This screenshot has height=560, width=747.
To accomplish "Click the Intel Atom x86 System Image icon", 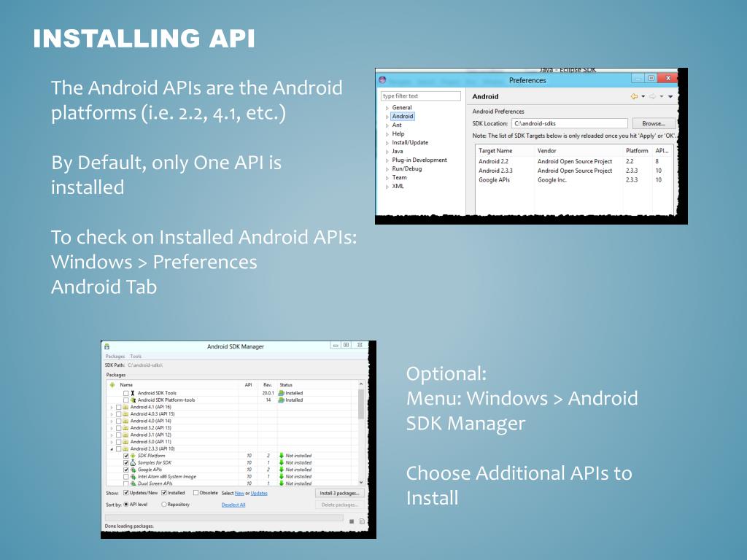I will point(133,477).
